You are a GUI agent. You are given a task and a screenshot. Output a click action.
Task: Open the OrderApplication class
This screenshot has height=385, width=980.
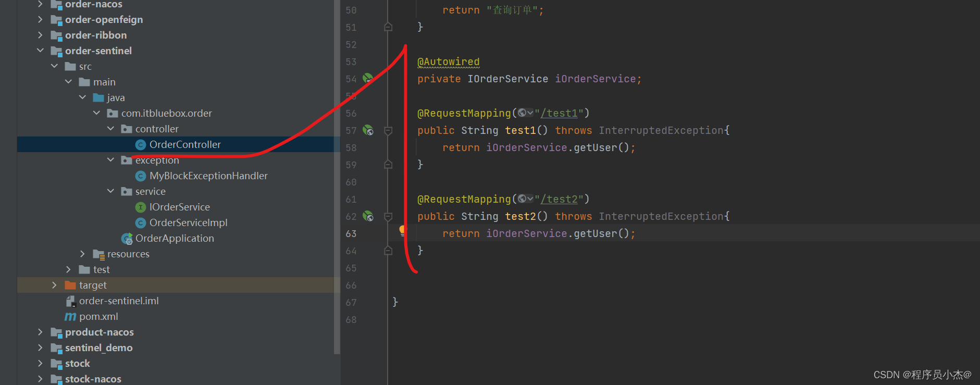click(x=175, y=238)
